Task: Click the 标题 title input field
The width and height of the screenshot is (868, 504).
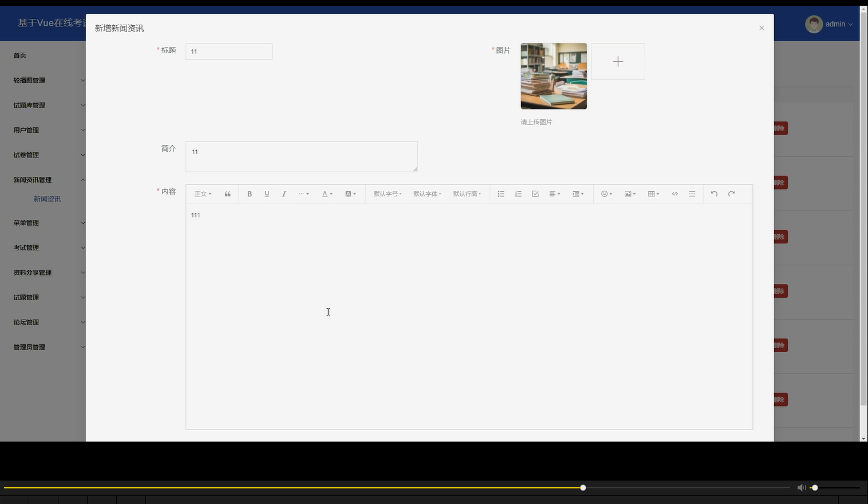Action: pyautogui.click(x=229, y=52)
